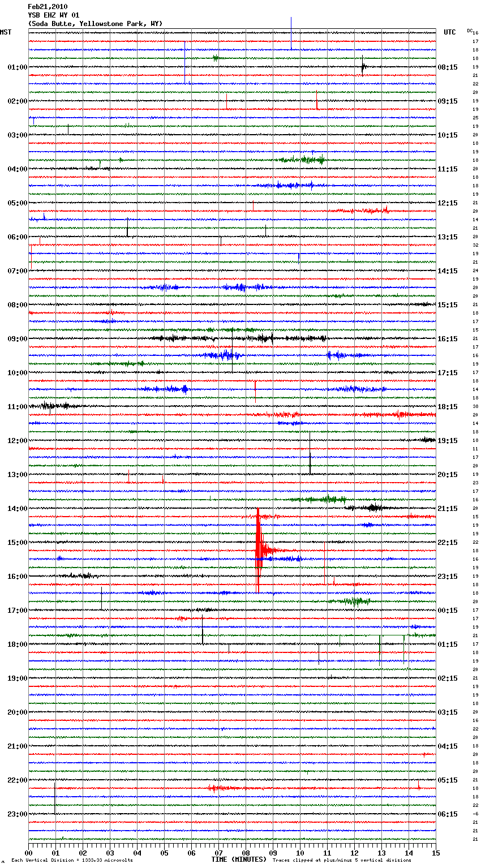Click minute tick 00 on bottom axis
The height and width of the screenshot is (868, 481).
coord(28,853)
